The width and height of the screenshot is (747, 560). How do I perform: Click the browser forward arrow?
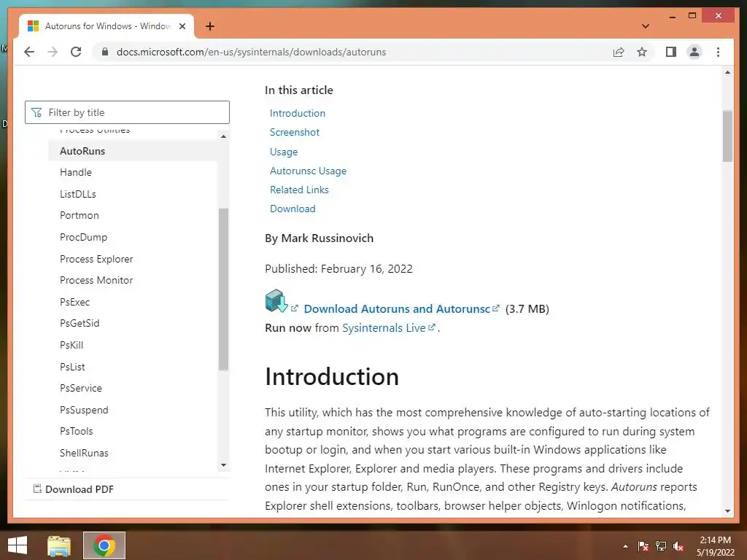coord(53,52)
